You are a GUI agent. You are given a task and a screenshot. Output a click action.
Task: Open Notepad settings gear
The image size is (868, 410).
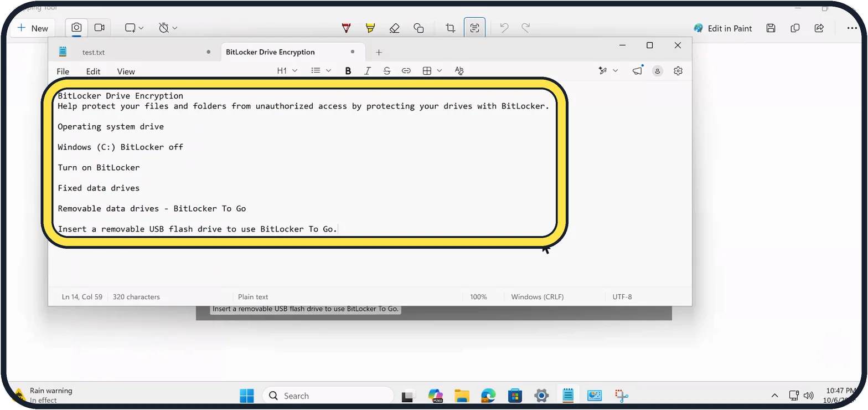678,71
